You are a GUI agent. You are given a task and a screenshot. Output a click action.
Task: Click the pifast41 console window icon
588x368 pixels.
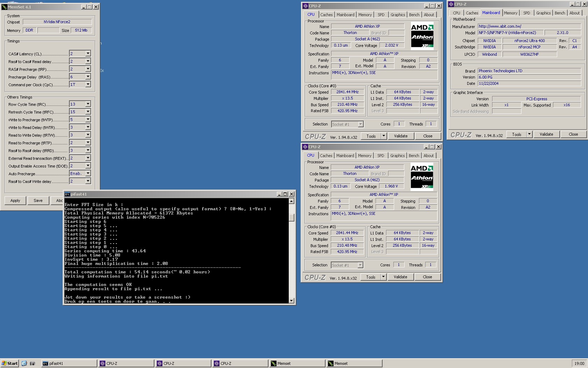(x=67, y=194)
